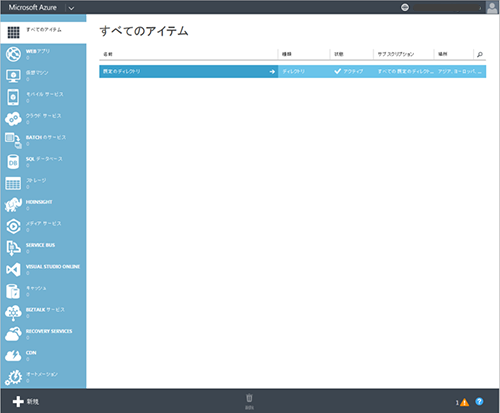
Task: Open the 既定のディレクトリ item name
Action: coord(122,71)
